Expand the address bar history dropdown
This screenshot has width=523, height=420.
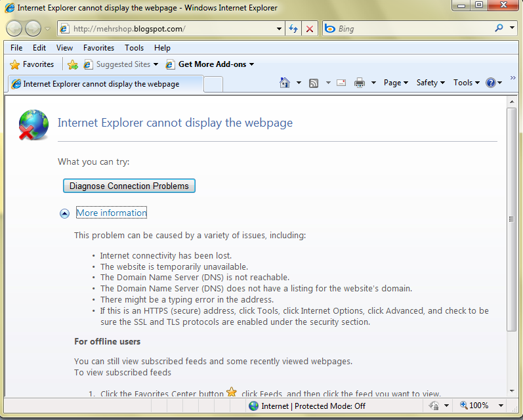279,29
